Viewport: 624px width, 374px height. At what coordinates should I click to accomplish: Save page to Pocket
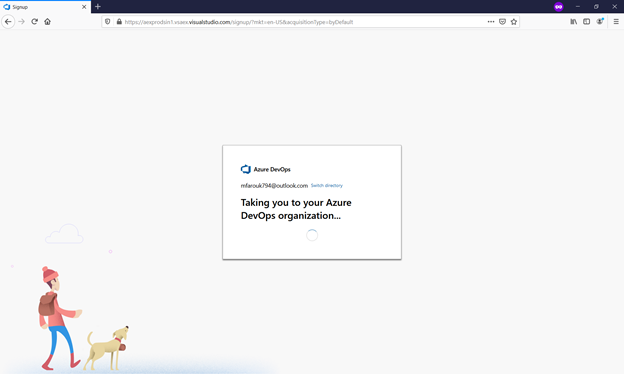coord(502,22)
